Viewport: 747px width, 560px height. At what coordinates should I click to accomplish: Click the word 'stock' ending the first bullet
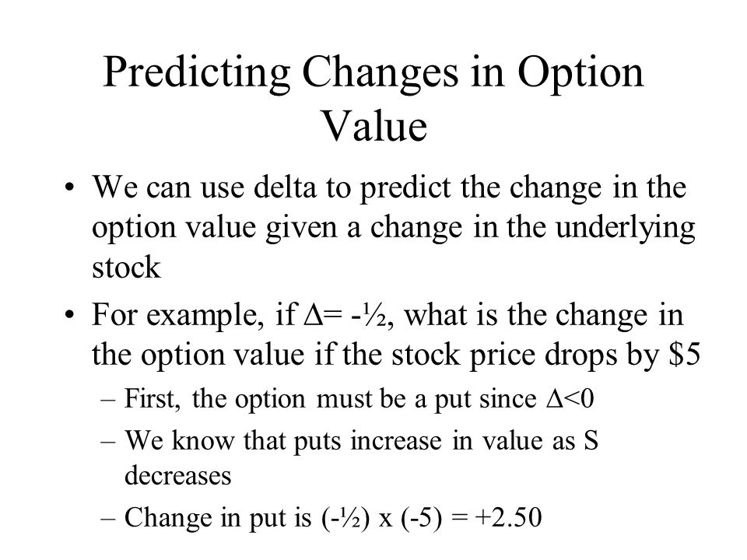[x=126, y=267]
